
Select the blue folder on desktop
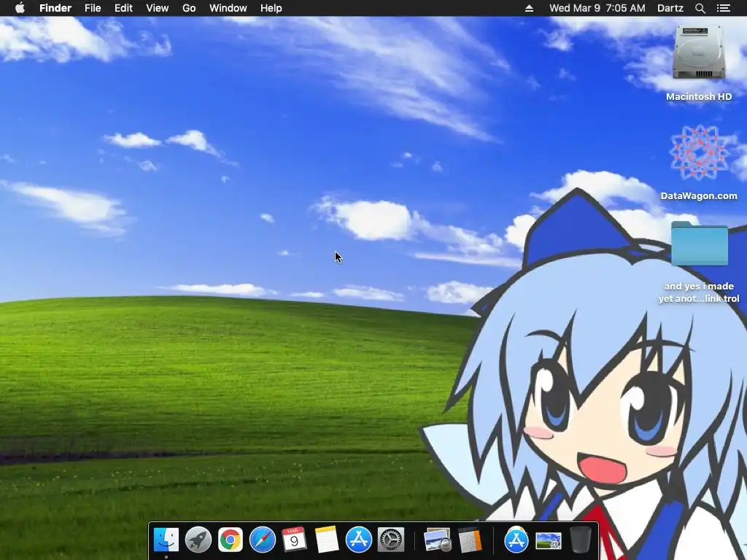[x=700, y=244]
